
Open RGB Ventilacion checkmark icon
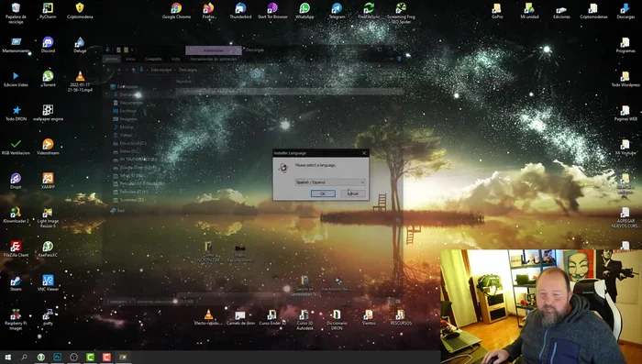[x=16, y=148]
